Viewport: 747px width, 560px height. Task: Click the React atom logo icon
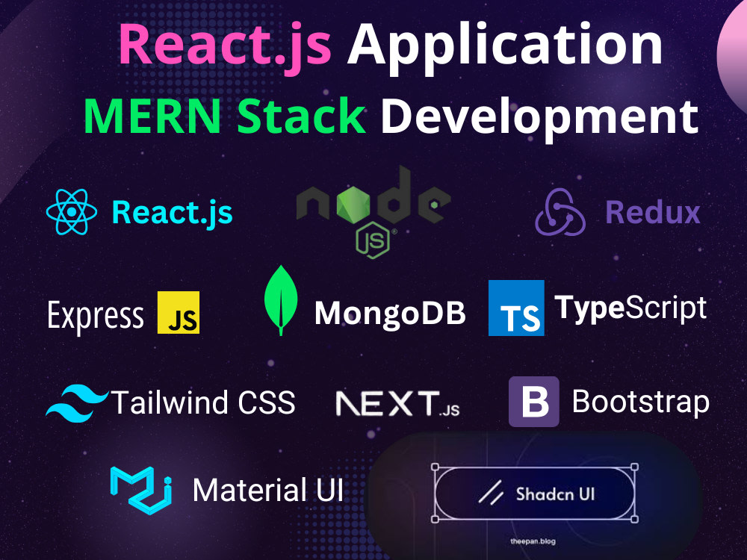click(72, 212)
